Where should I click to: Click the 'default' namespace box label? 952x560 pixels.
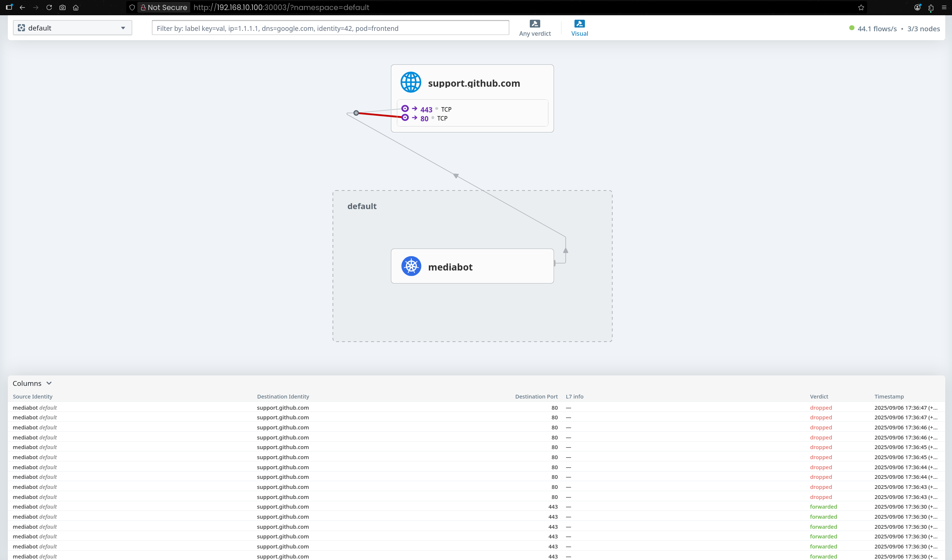point(362,206)
